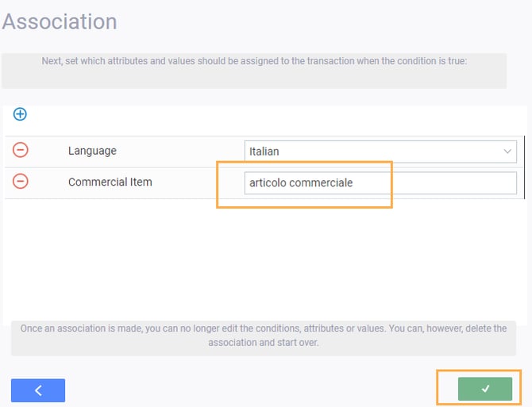The height and width of the screenshot is (407, 532).
Task: Click the blue plus icon to add attribute
Action: [x=21, y=114]
